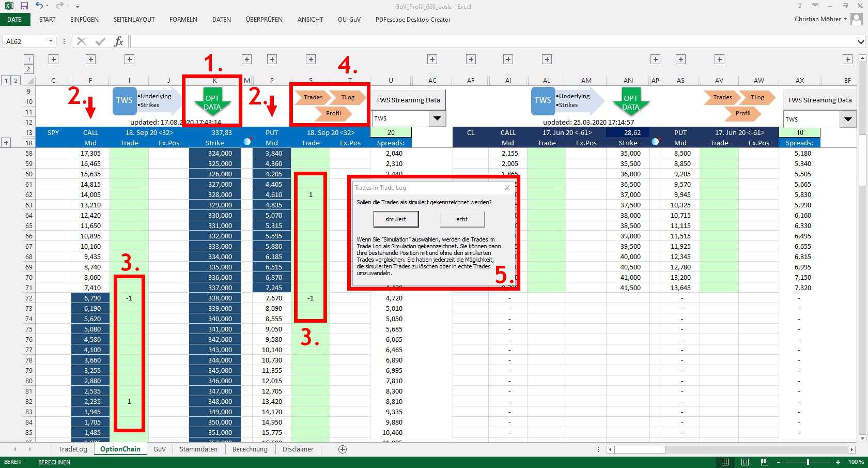Click the TWS blue icon near Underlying/Strikes
The width and height of the screenshot is (868, 468).
point(124,101)
